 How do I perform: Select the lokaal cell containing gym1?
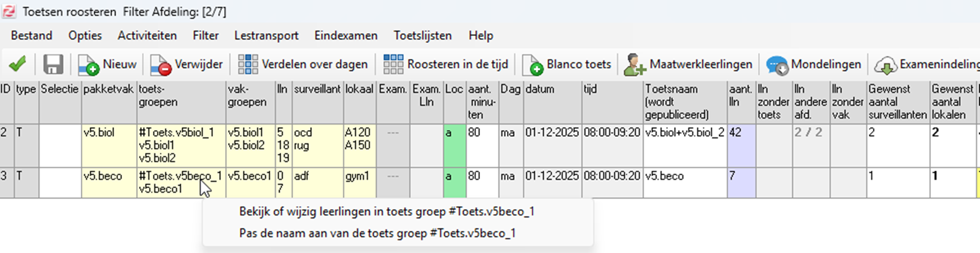click(x=360, y=182)
